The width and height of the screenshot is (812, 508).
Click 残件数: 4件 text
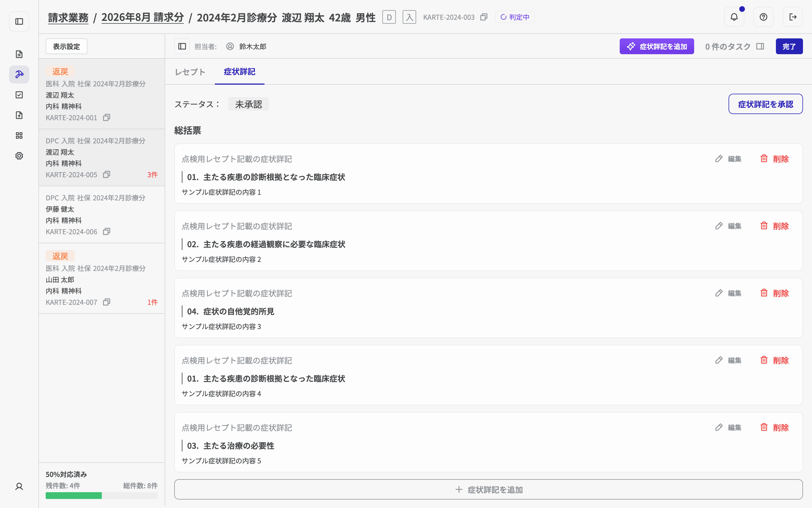click(x=63, y=486)
